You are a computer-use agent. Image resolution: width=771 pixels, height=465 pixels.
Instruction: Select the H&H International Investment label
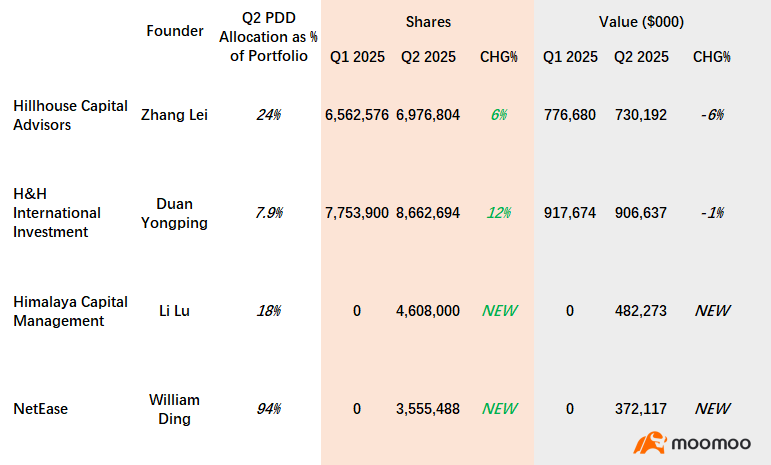(x=57, y=212)
